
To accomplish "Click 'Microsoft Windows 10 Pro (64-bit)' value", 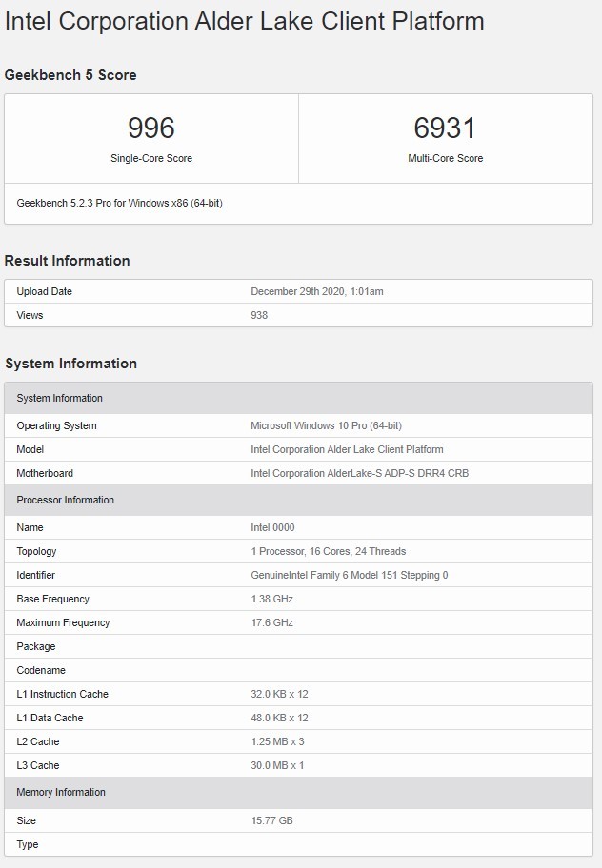I will coord(326,425).
